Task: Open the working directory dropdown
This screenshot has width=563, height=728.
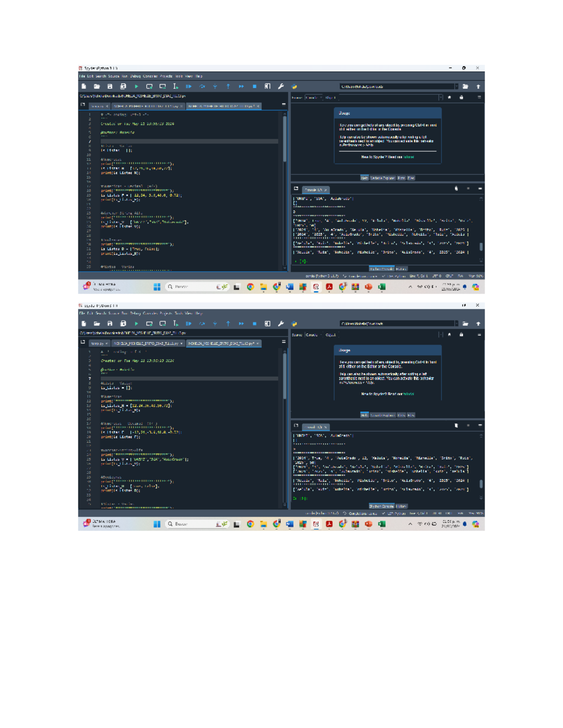Action: [456, 86]
